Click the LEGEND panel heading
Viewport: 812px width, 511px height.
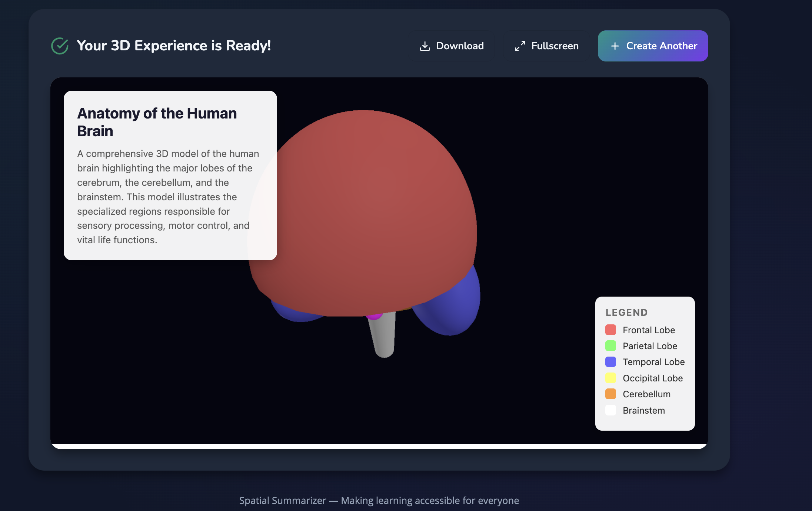[626, 313]
